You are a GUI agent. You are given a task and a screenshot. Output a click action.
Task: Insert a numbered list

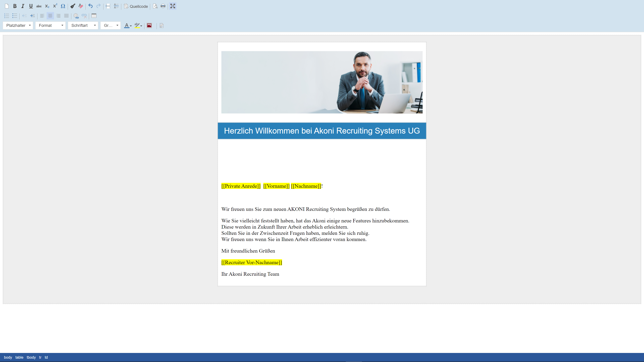coord(7,16)
